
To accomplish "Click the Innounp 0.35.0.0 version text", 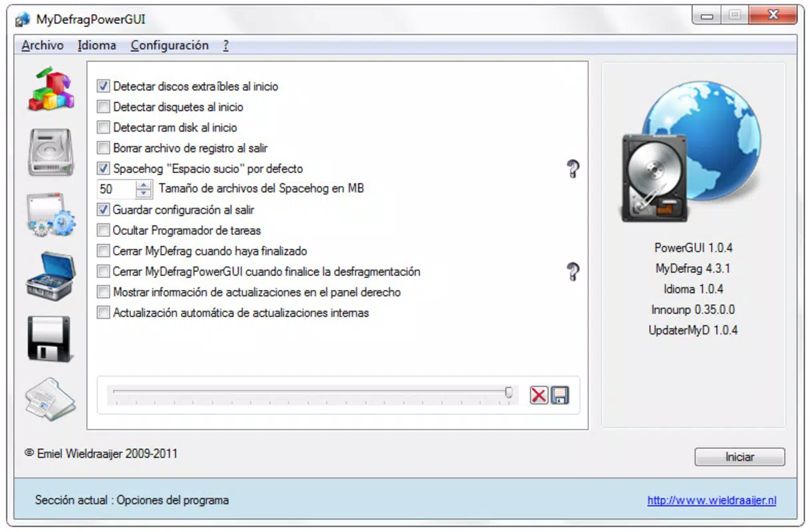I will pyautogui.click(x=693, y=310).
